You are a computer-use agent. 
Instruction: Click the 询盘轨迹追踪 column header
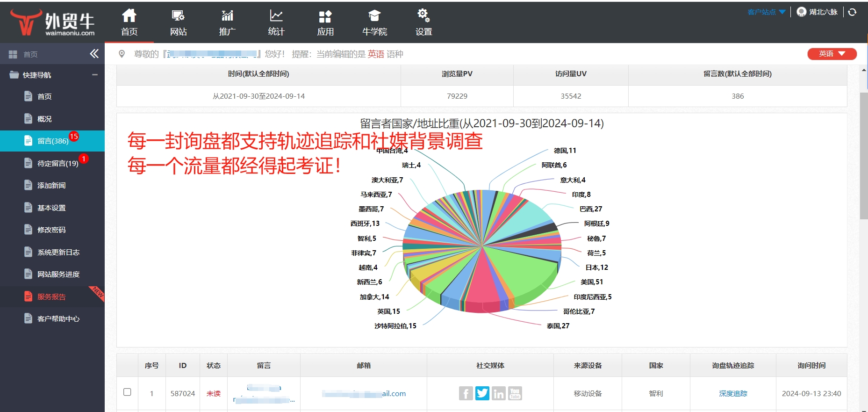(733, 365)
